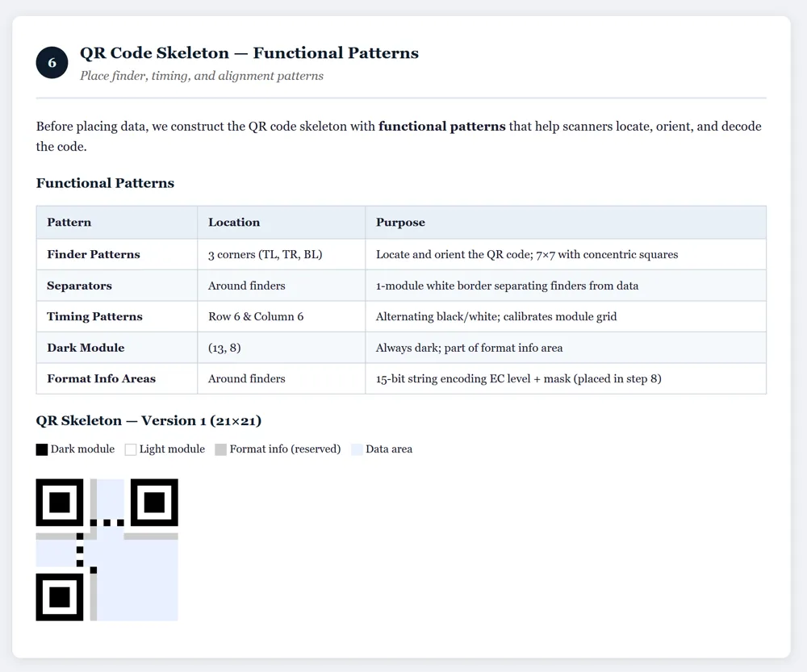Select the 'Timing Patterns' table cell
Viewport: 807px width, 672px height.
(117, 316)
